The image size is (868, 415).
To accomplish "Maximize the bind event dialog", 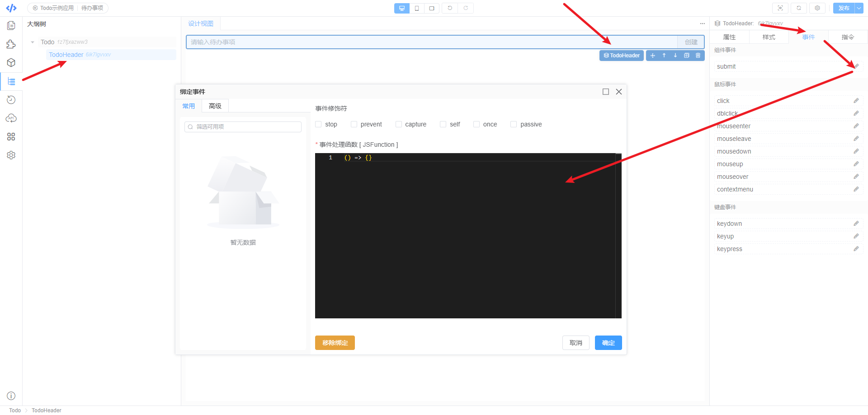I will (606, 92).
